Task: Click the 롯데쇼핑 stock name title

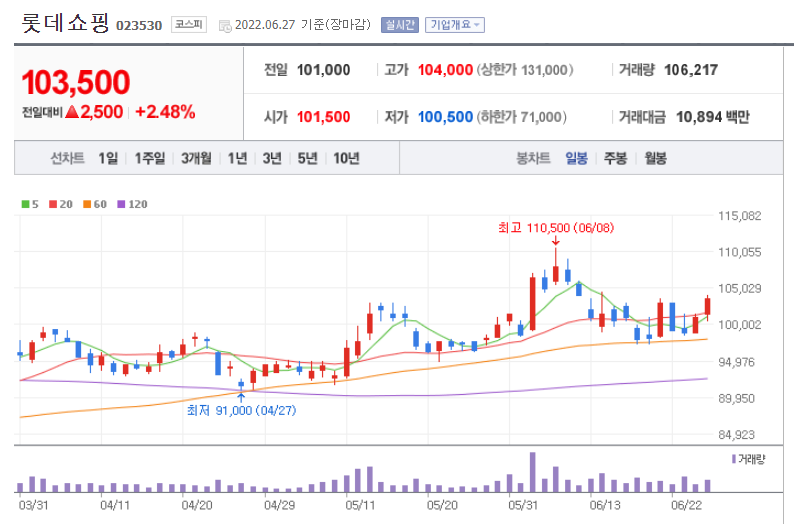Action: click(65, 23)
